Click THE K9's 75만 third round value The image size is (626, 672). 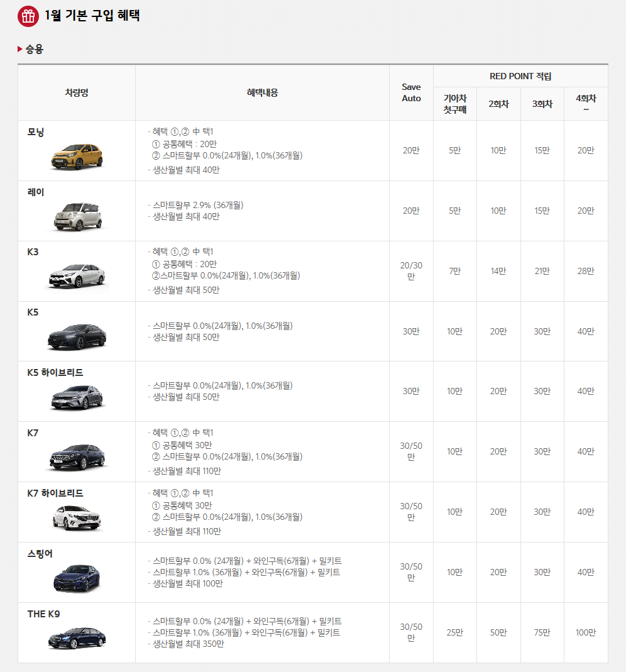(x=542, y=632)
